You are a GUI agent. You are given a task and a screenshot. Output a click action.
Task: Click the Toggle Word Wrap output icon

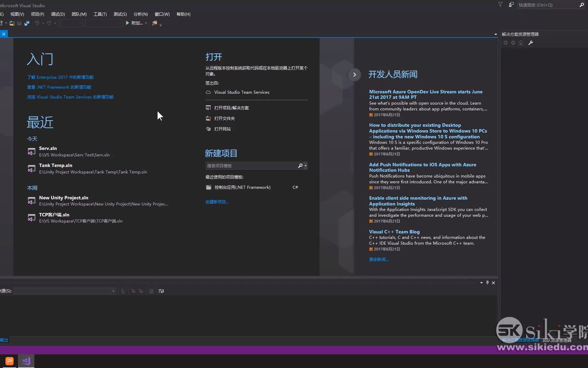tap(161, 291)
